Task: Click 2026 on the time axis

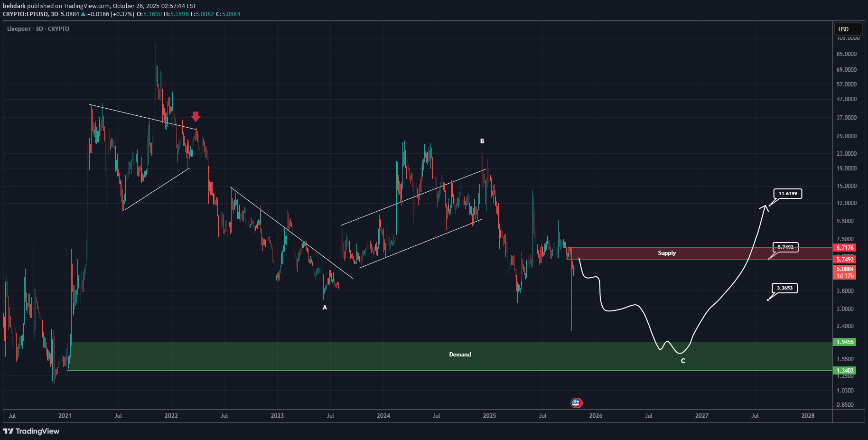Action: [x=596, y=416]
